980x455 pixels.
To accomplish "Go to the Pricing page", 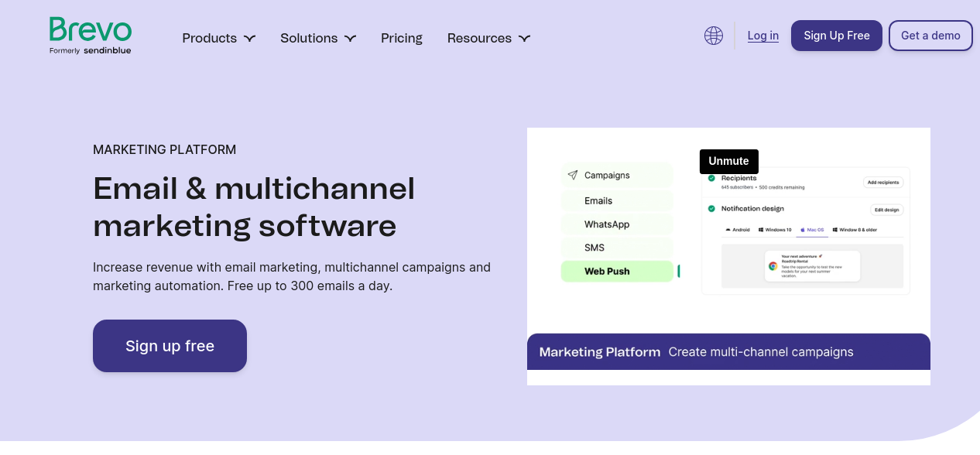I will click(x=401, y=38).
